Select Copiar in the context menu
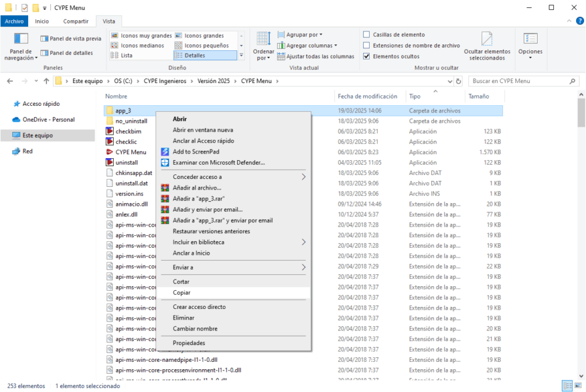The height and width of the screenshot is (392, 586). coord(182,293)
